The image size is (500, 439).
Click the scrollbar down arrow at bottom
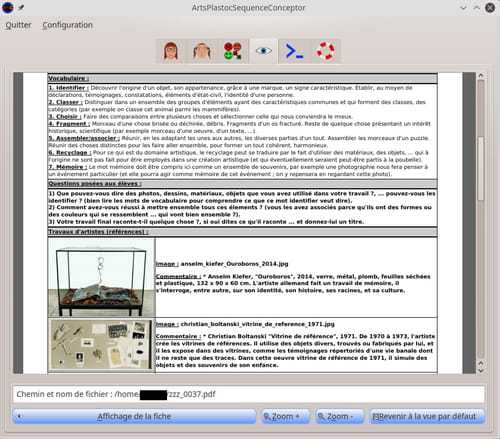pos(481,370)
